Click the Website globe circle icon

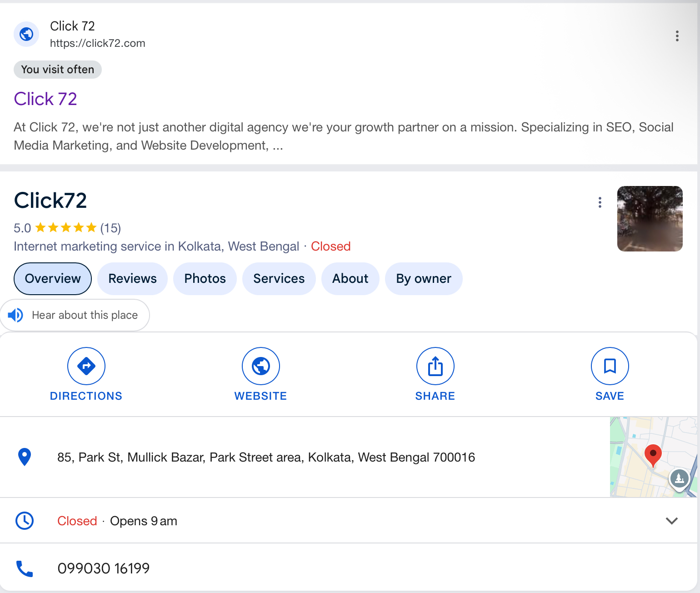[x=261, y=366]
